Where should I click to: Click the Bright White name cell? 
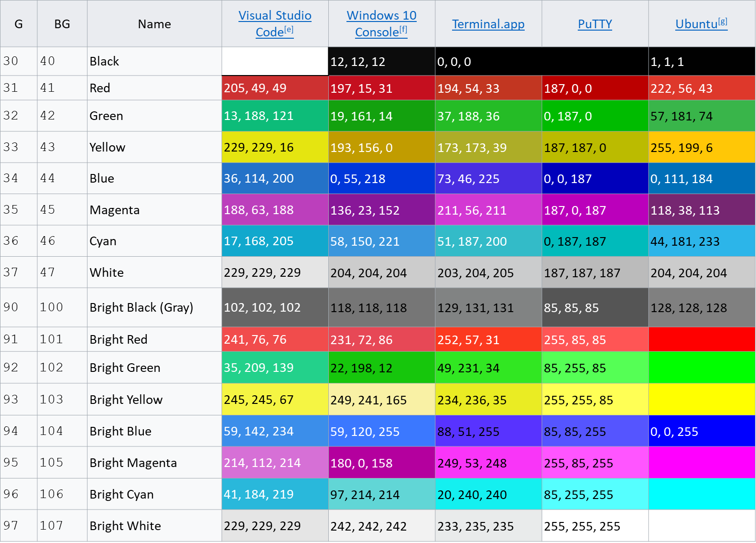[154, 526]
